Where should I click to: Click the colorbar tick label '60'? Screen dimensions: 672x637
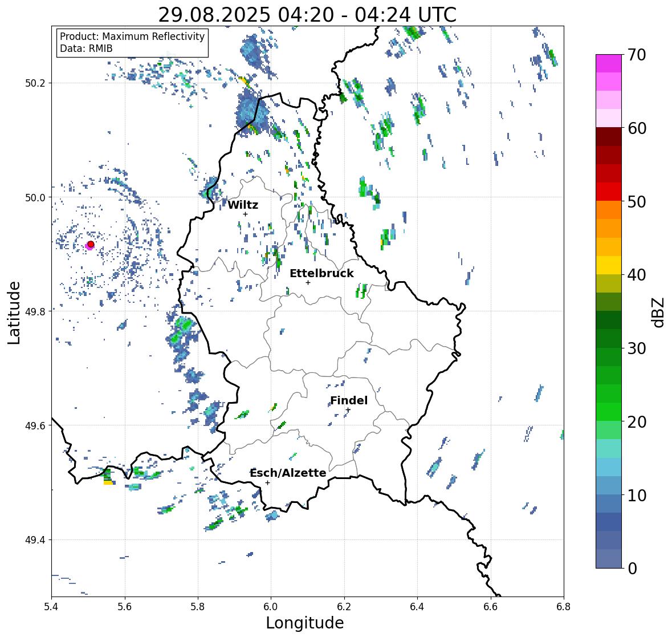pos(637,128)
